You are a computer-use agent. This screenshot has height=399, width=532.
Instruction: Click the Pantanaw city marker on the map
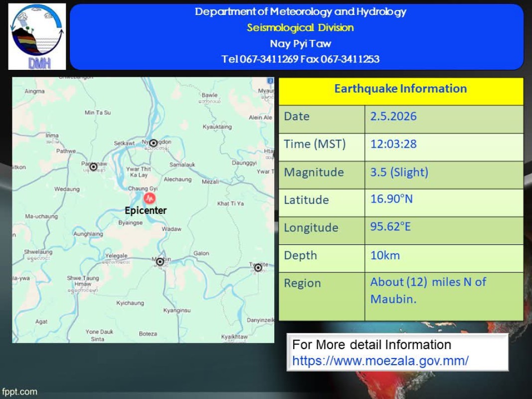click(x=93, y=167)
